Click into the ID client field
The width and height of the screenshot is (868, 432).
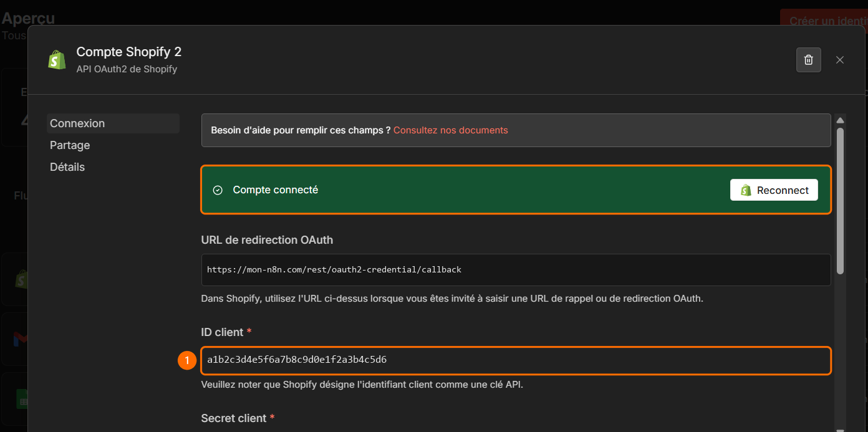point(516,360)
